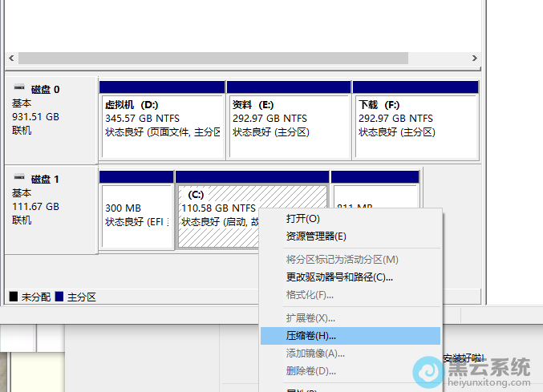Click the left arrow of horizontal scrollbar

[11, 59]
